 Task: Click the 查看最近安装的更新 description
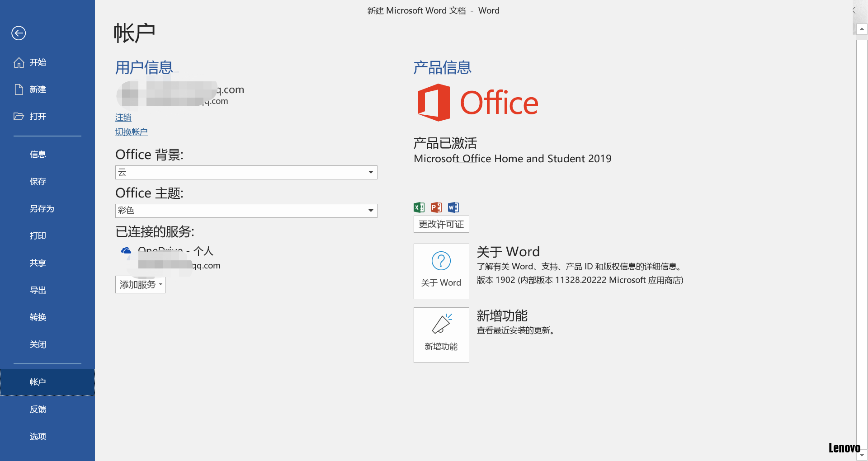516,330
